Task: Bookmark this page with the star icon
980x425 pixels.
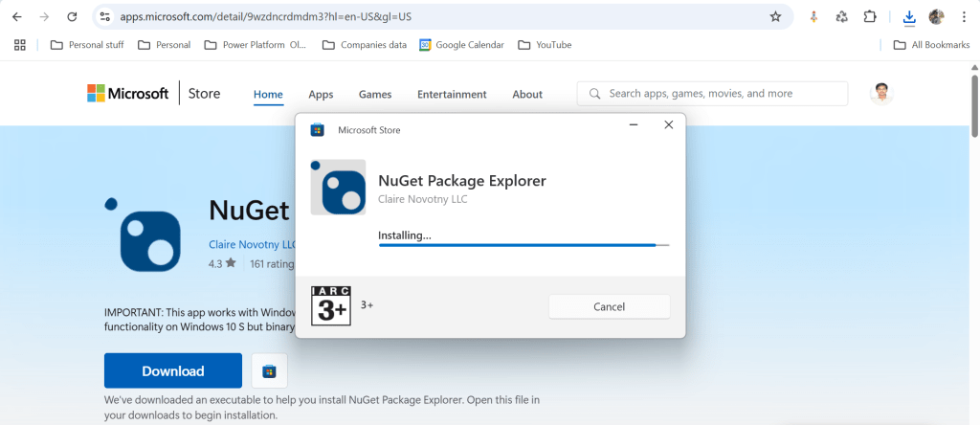Action: [775, 16]
